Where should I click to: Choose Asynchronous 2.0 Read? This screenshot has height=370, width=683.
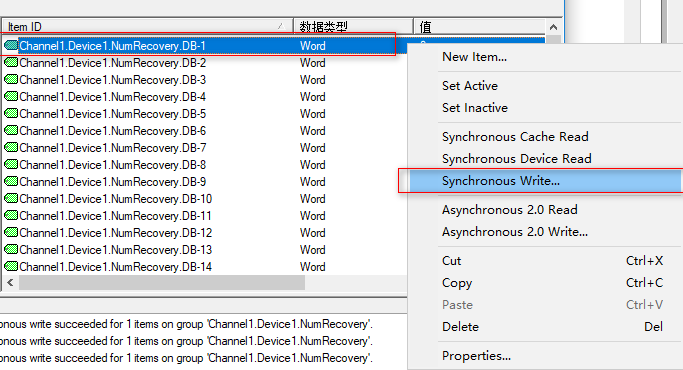510,210
